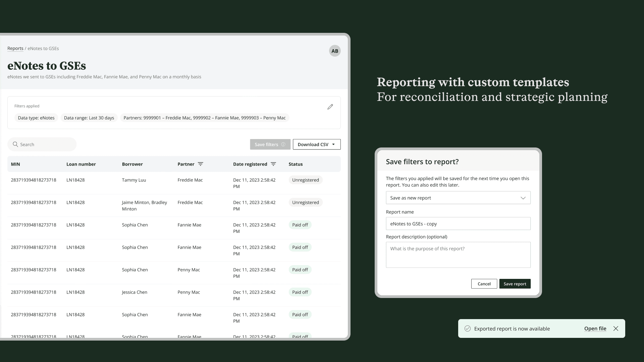Expand the Download CSV dropdown arrow
The width and height of the screenshot is (644, 362).
click(333, 144)
